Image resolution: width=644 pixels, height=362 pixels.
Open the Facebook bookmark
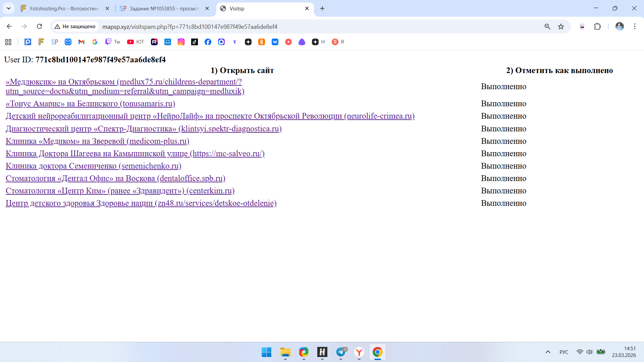(208, 42)
